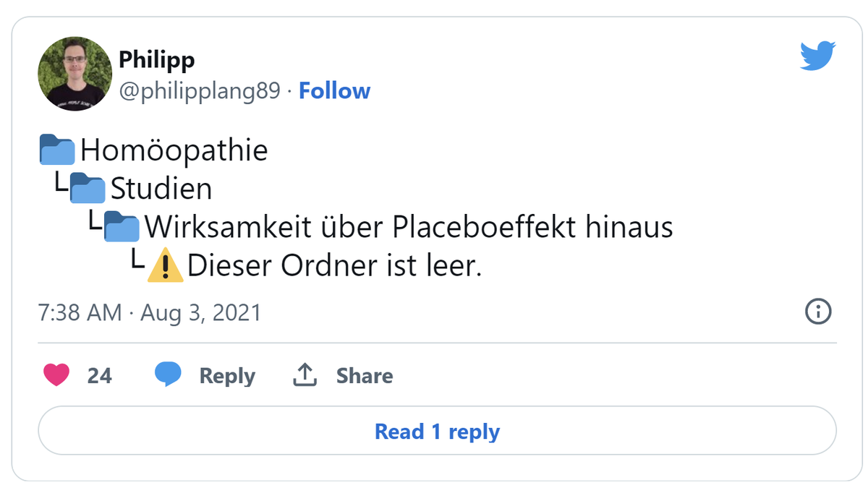Image resolution: width=868 pixels, height=488 pixels.
Task: Open the Read 1 reply button
Action: point(437,432)
